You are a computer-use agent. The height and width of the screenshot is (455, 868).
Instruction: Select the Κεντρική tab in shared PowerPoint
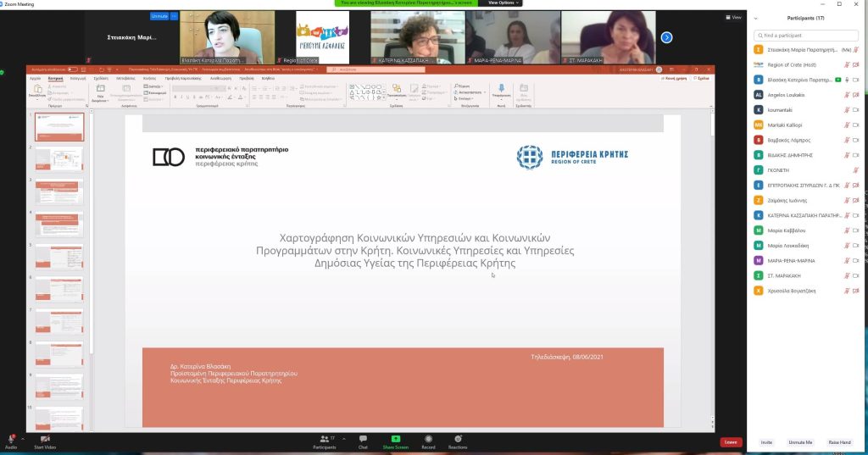pos(55,79)
